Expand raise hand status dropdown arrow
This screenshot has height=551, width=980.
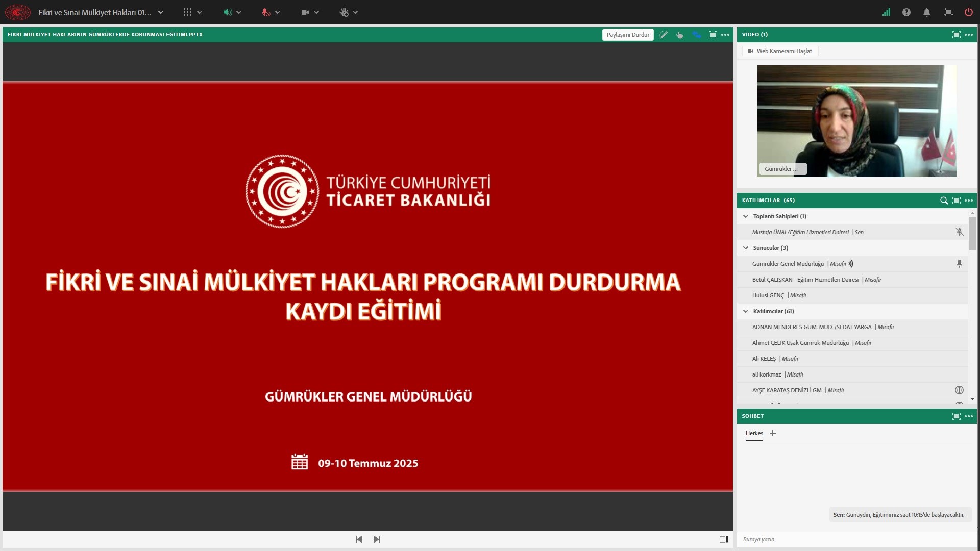tap(355, 12)
